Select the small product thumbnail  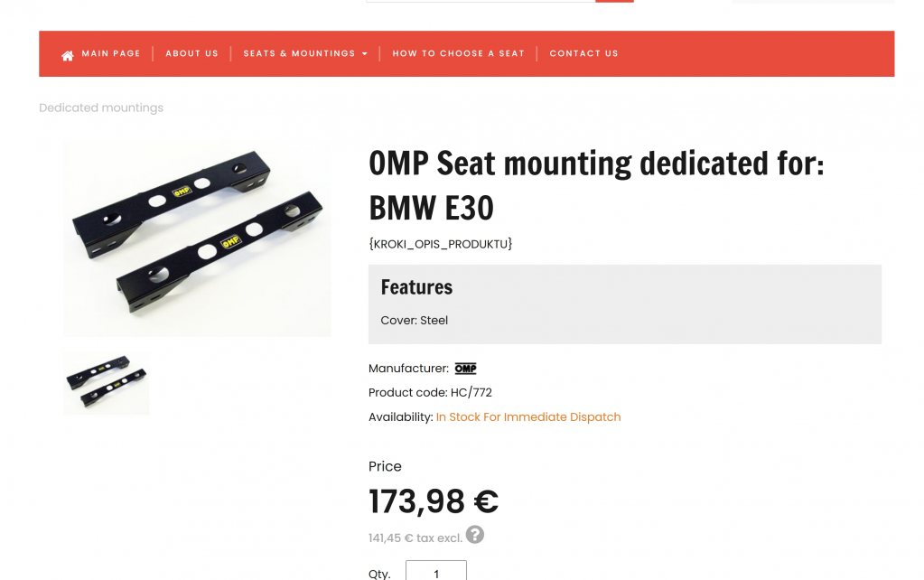pos(106,384)
